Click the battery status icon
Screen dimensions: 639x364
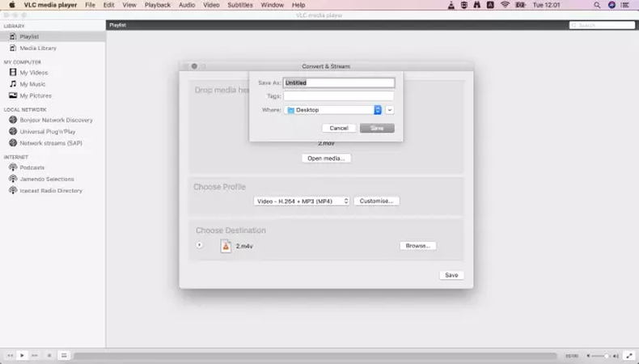(520, 5)
